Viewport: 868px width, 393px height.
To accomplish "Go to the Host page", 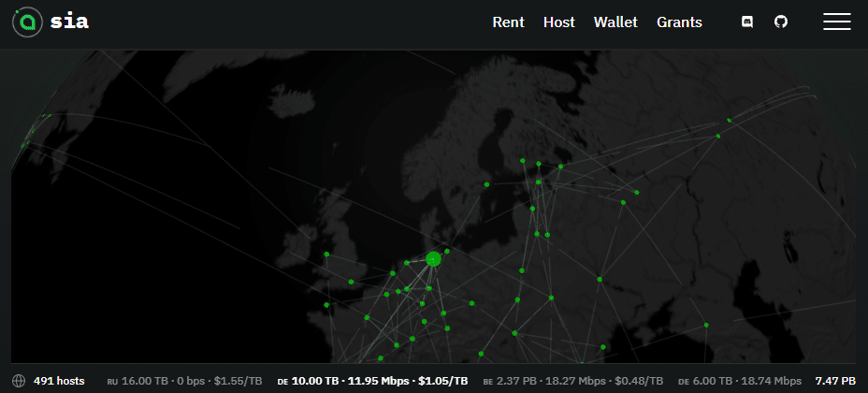I will tap(559, 22).
